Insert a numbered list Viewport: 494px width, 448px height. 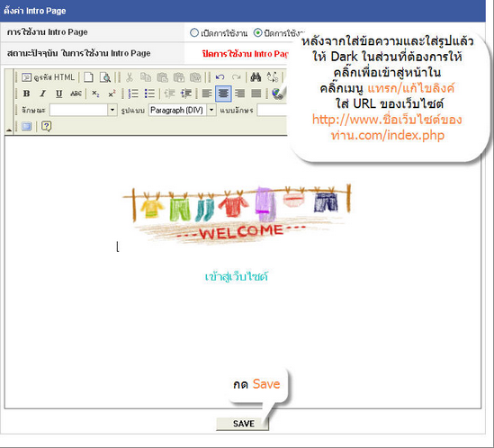[133, 94]
